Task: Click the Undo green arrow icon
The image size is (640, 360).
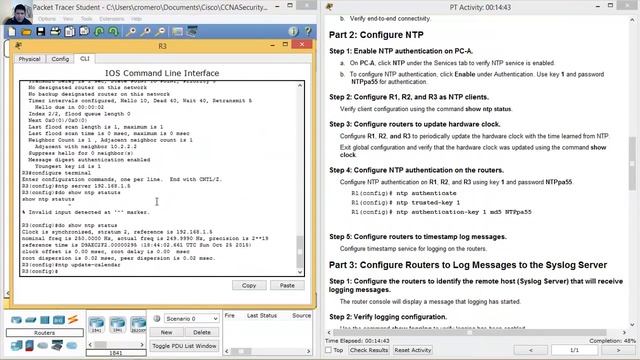Action: [x=99, y=31]
